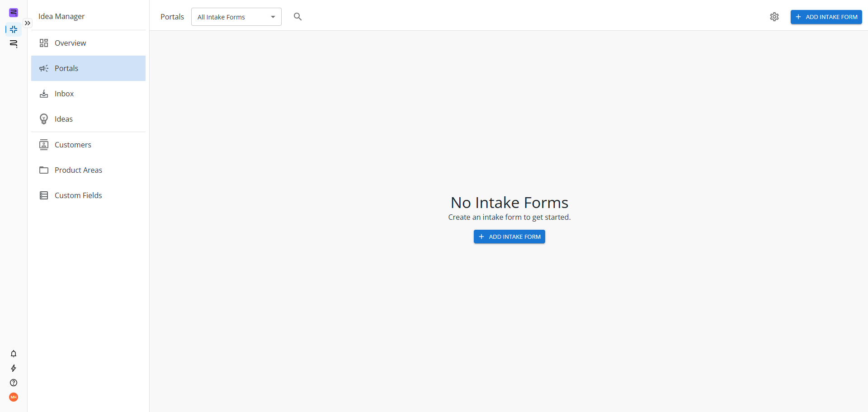The height and width of the screenshot is (412, 868).
Task: Click the Custom Fields list icon
Action: pos(44,195)
